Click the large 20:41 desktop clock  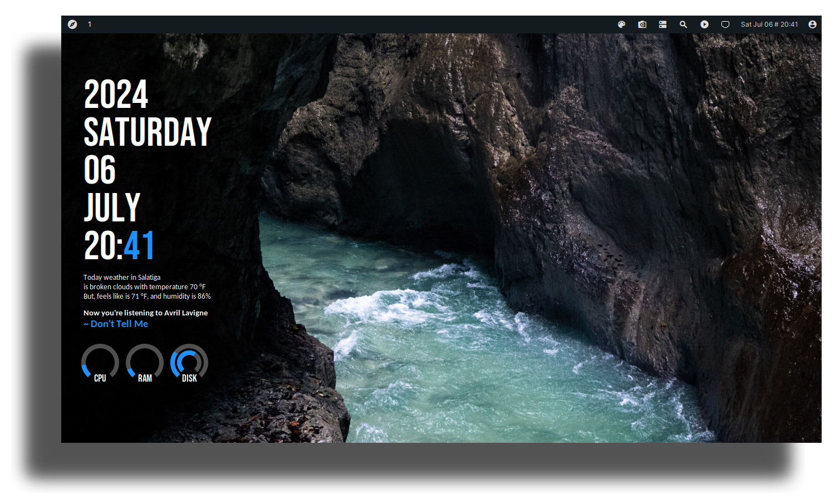click(x=119, y=245)
